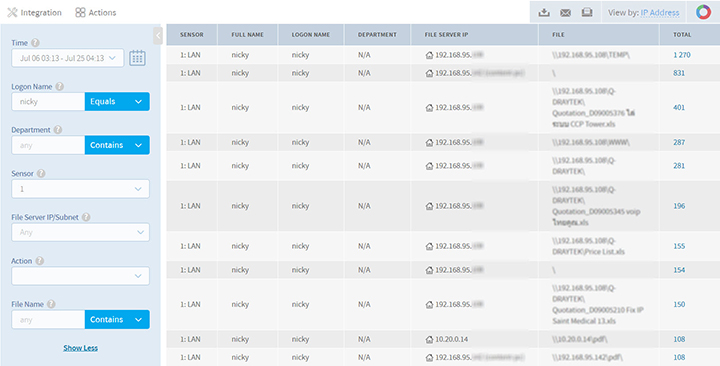Open the colorful donut chart icon

click(703, 12)
